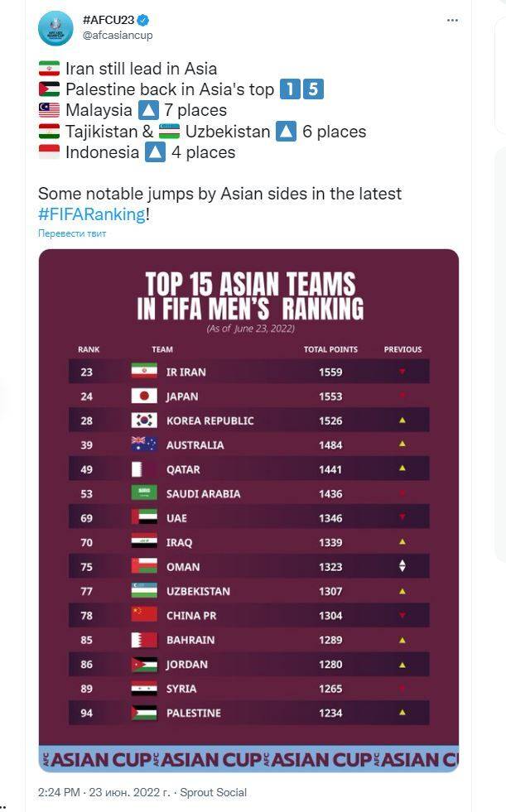Click the tweet timestamp 2:24 PM
Image resolution: width=506 pixels, height=812 pixels.
[60, 792]
